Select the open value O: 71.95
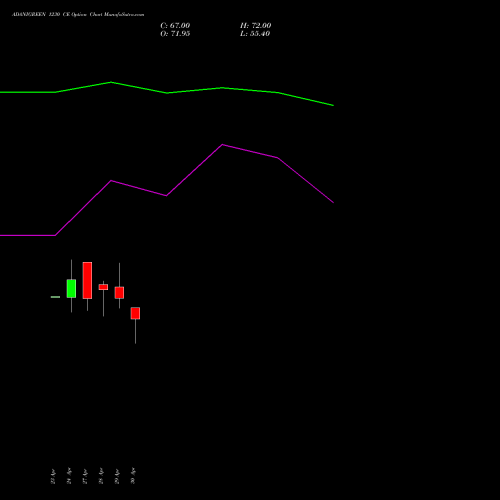Viewport: 500px width, 500px height. [x=175, y=34]
